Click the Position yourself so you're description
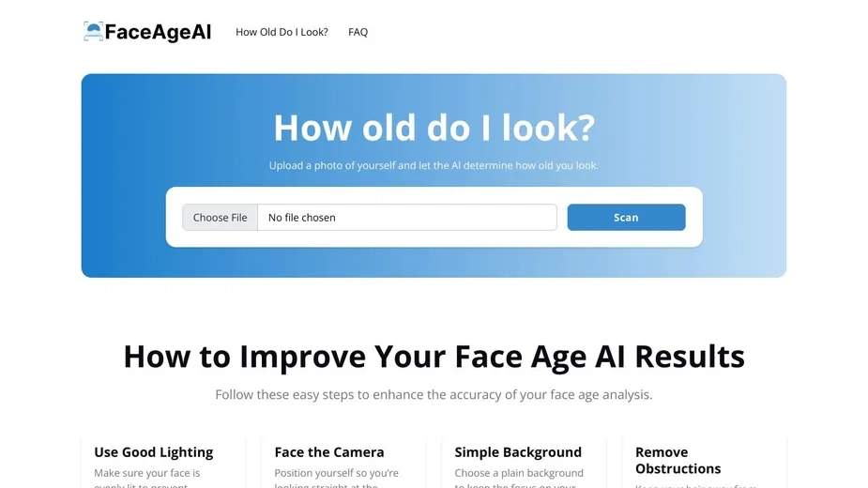This screenshot has width=868, height=488. [x=337, y=479]
